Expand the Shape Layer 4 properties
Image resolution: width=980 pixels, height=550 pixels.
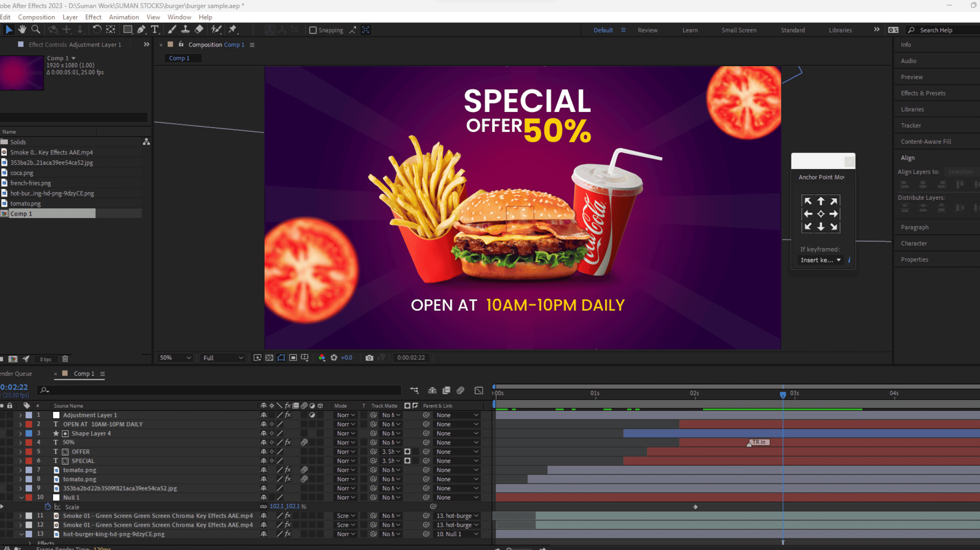tap(21, 433)
